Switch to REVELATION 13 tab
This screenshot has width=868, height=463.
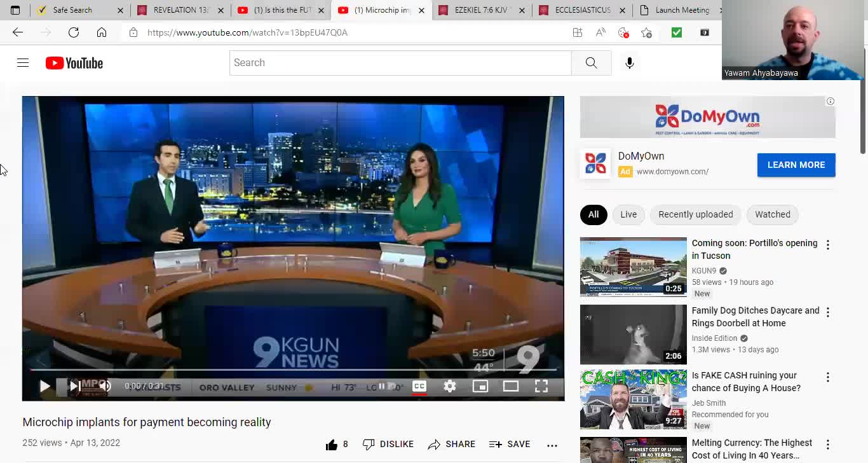point(180,10)
